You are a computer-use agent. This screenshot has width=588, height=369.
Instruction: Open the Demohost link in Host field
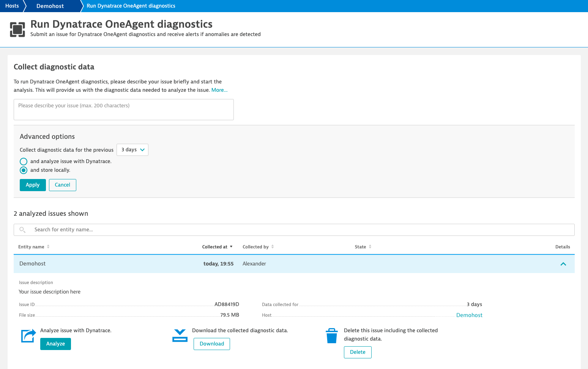(469, 315)
